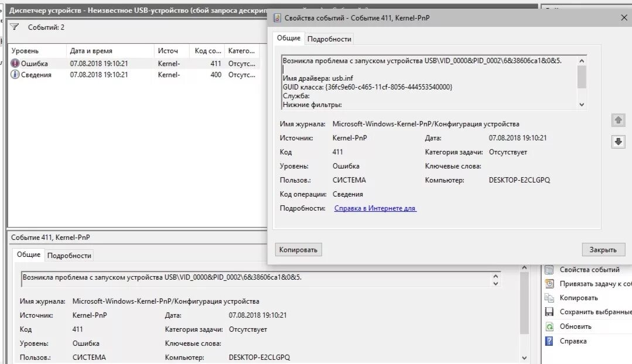The image size is (632, 364).
Task: Select Общие tab in lower event pane
Action: click(x=29, y=255)
